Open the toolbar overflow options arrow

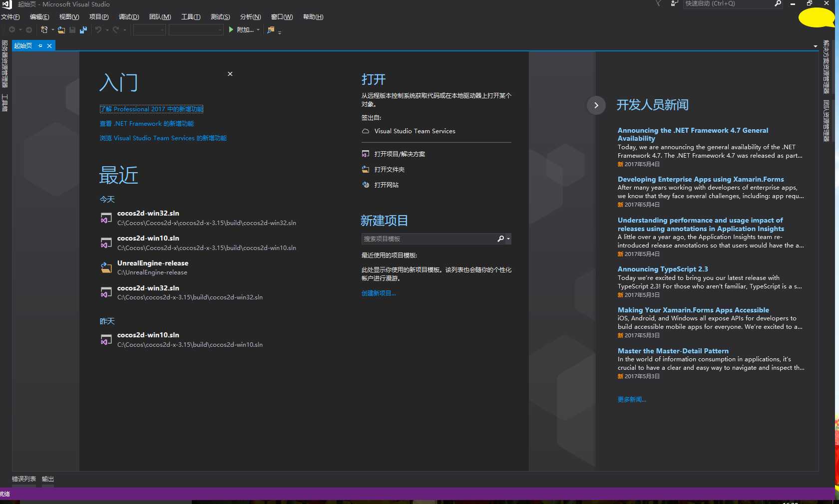click(x=280, y=32)
